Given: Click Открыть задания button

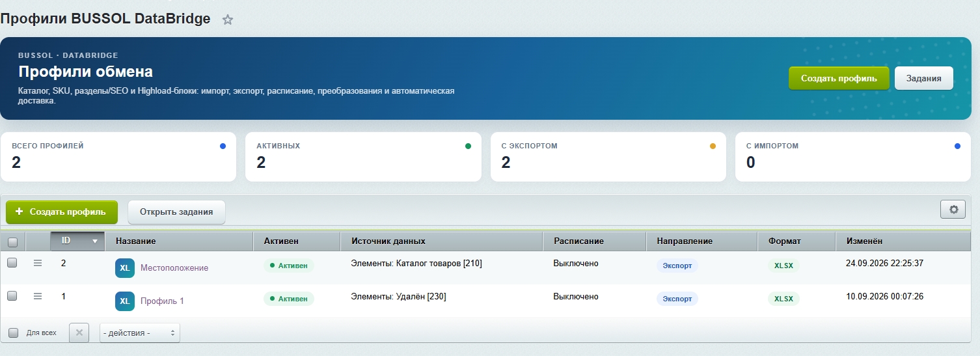Looking at the screenshot, I should point(177,212).
